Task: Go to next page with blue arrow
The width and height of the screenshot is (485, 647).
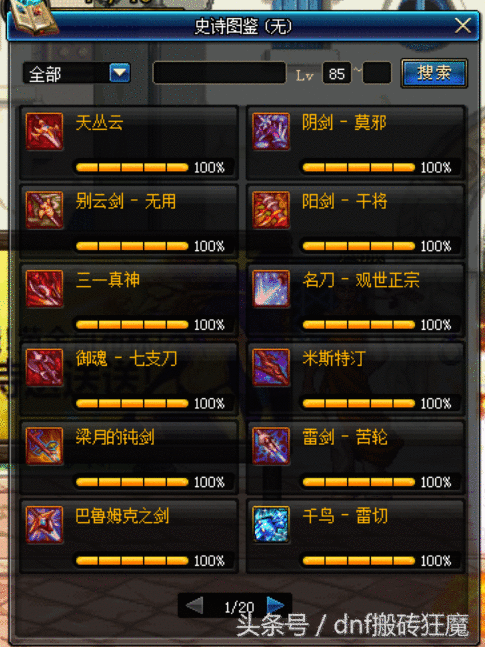Action: coord(275,605)
